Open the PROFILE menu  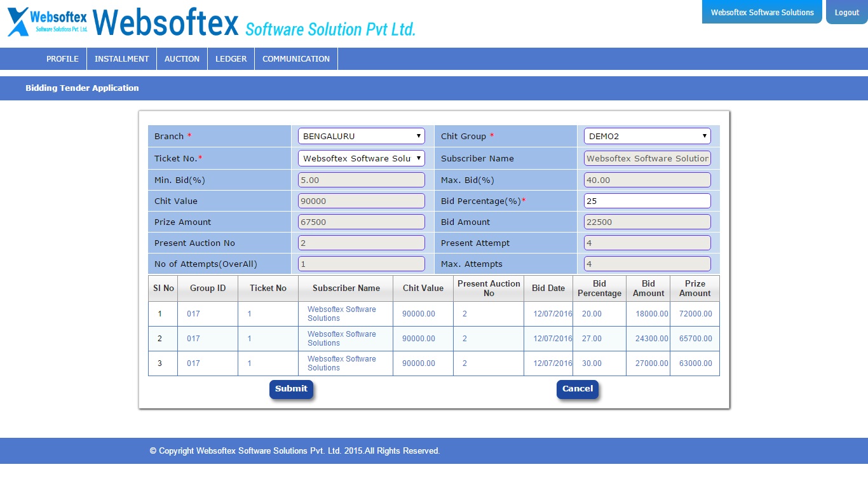click(x=62, y=58)
